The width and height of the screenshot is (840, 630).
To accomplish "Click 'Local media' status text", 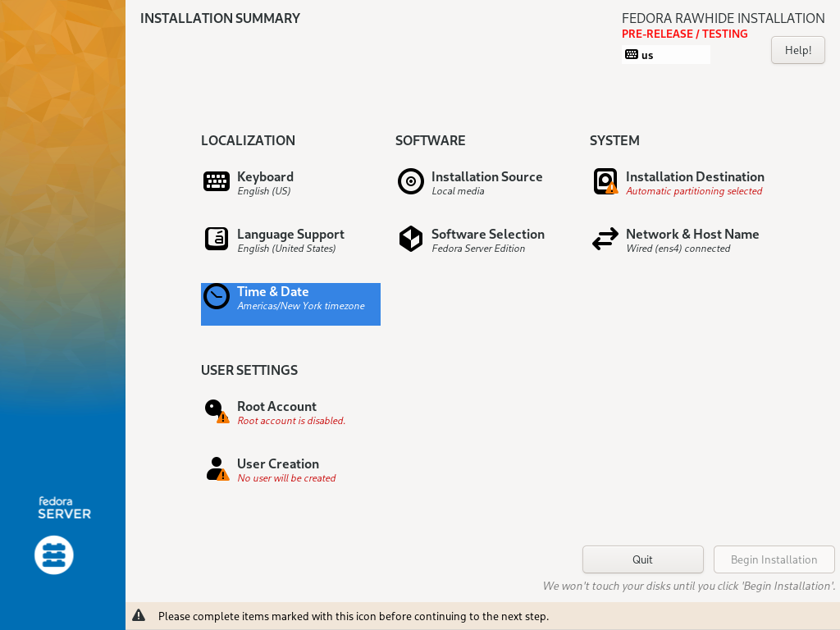I will [x=458, y=191].
